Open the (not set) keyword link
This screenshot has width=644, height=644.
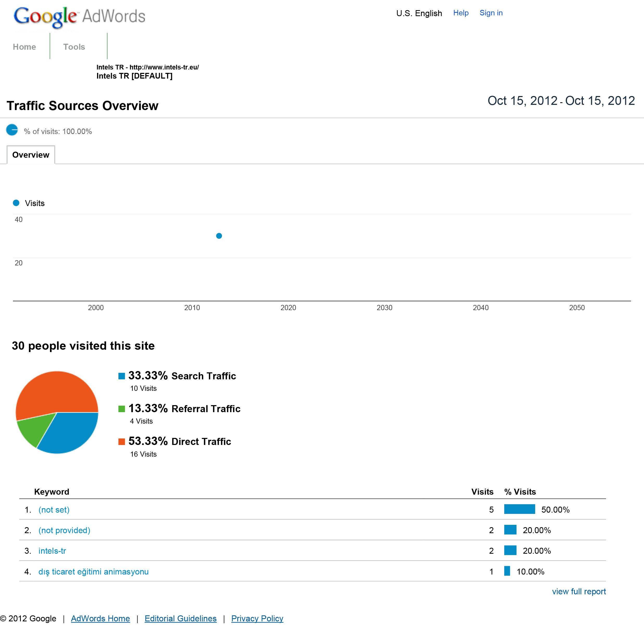(x=54, y=510)
